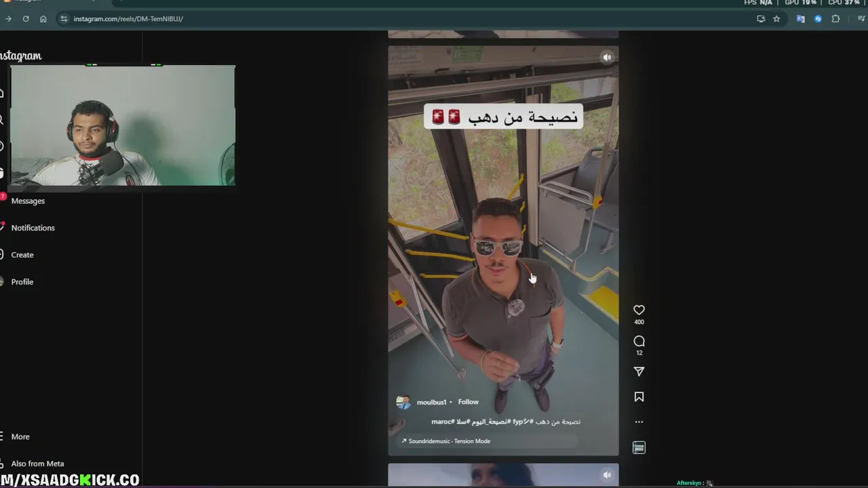
Task: Click the browser forward arrow
Action: [8, 19]
